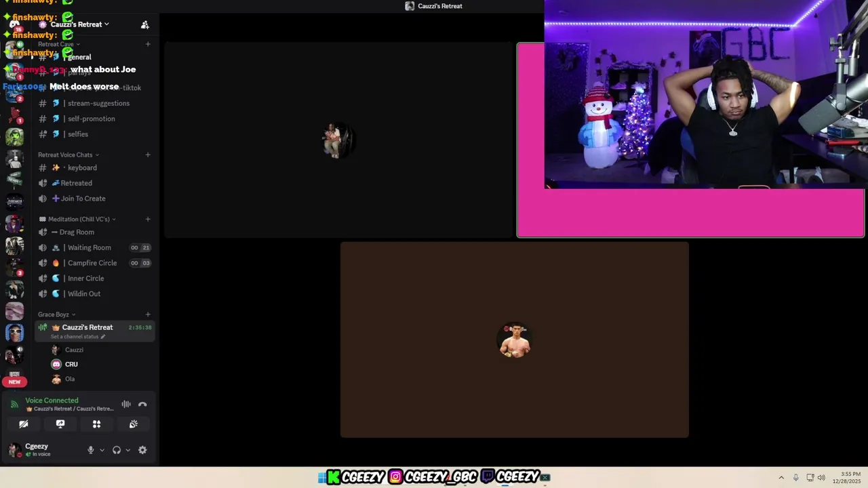Share your screen button in voice panel

[x=60, y=424]
